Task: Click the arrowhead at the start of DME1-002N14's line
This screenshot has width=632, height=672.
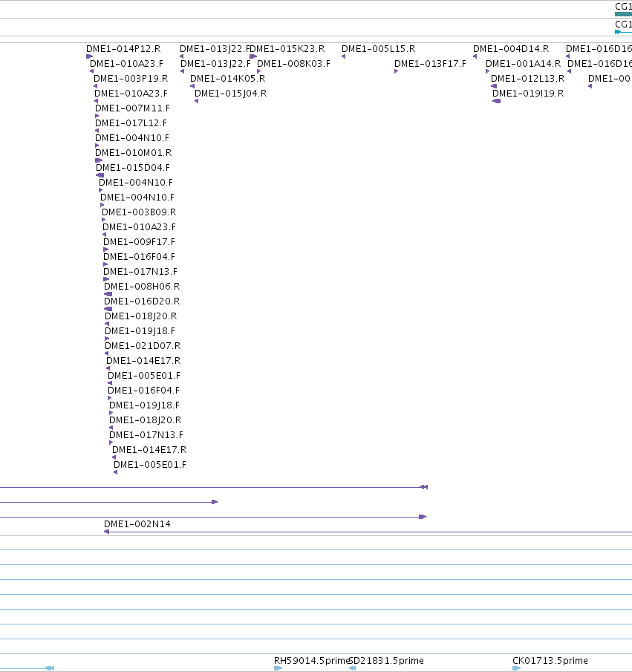Action: click(106, 532)
